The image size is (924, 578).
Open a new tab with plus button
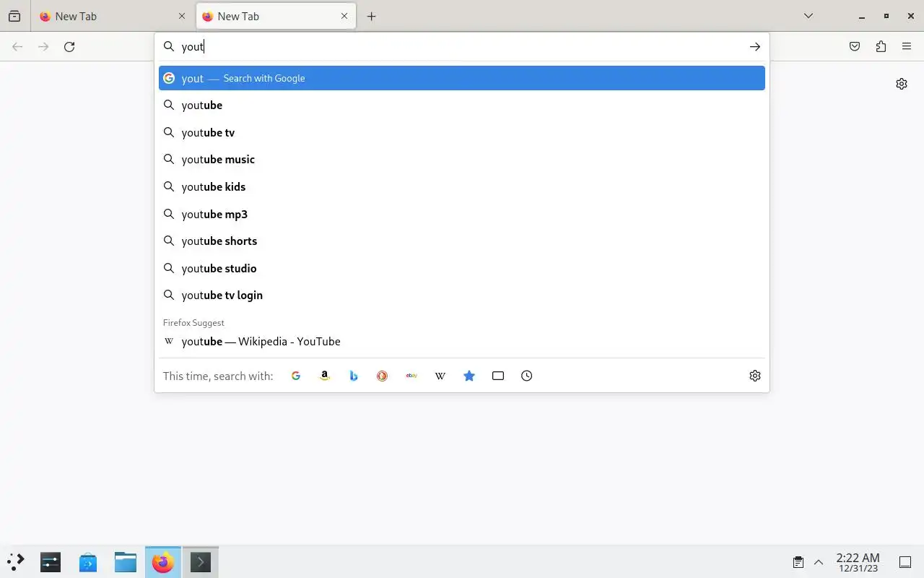[371, 16]
